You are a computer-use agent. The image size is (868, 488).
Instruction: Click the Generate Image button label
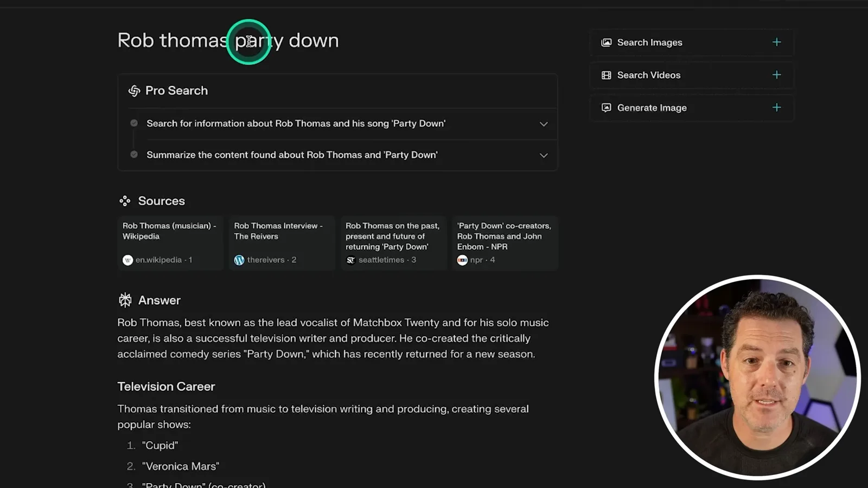[x=652, y=108]
